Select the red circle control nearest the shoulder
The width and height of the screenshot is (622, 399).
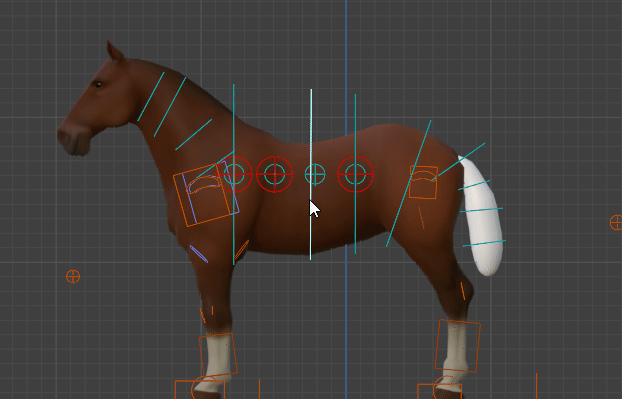234,174
